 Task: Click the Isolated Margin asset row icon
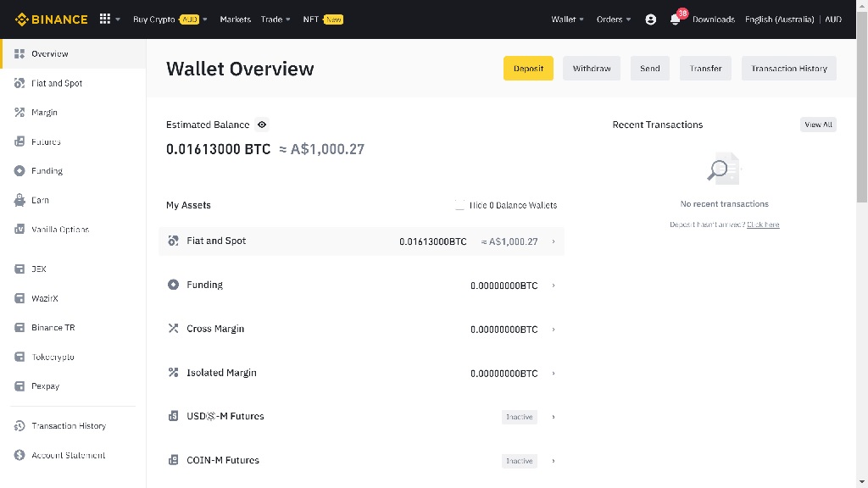tap(173, 373)
